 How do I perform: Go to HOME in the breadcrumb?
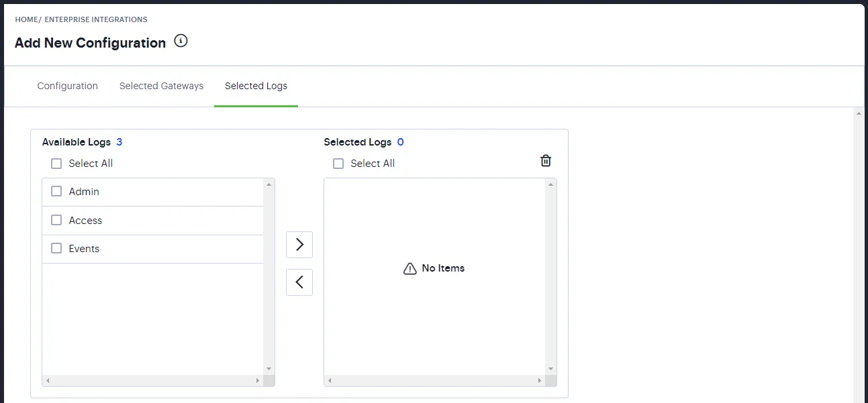coord(26,19)
